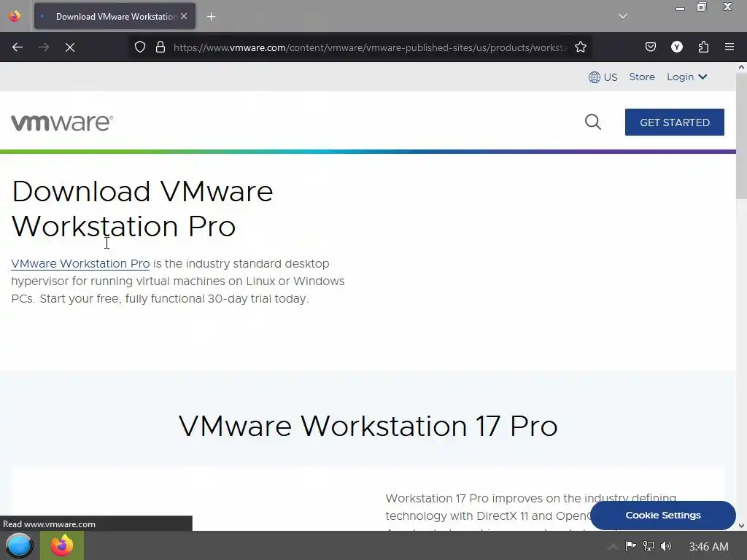747x560 pixels.
Task: Open the Action Center flag icon
Action: coord(631,546)
